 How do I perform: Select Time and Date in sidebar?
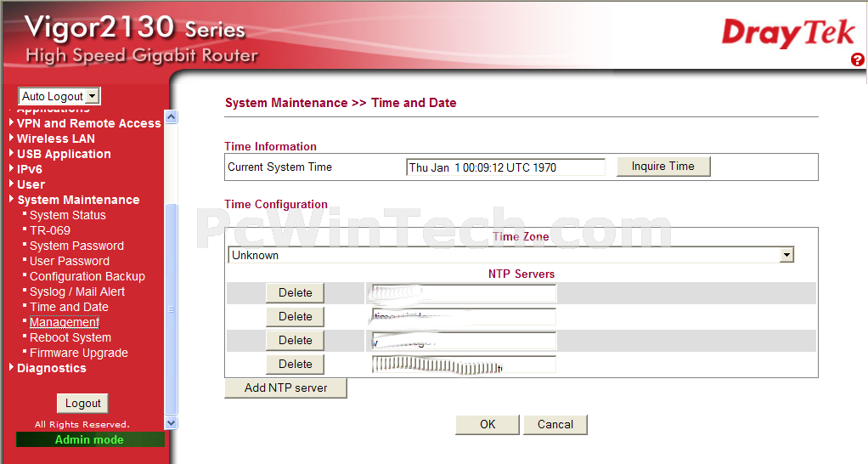pos(69,308)
